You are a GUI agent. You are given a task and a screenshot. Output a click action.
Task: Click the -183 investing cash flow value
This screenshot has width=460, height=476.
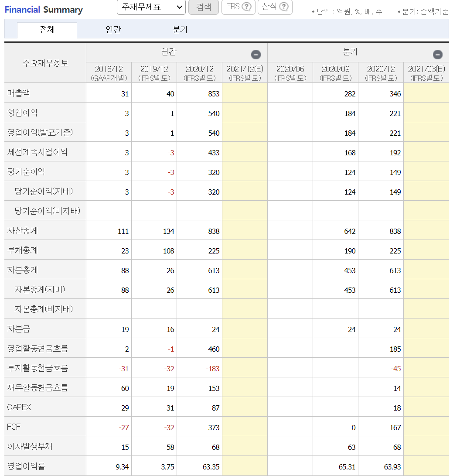coord(212,369)
